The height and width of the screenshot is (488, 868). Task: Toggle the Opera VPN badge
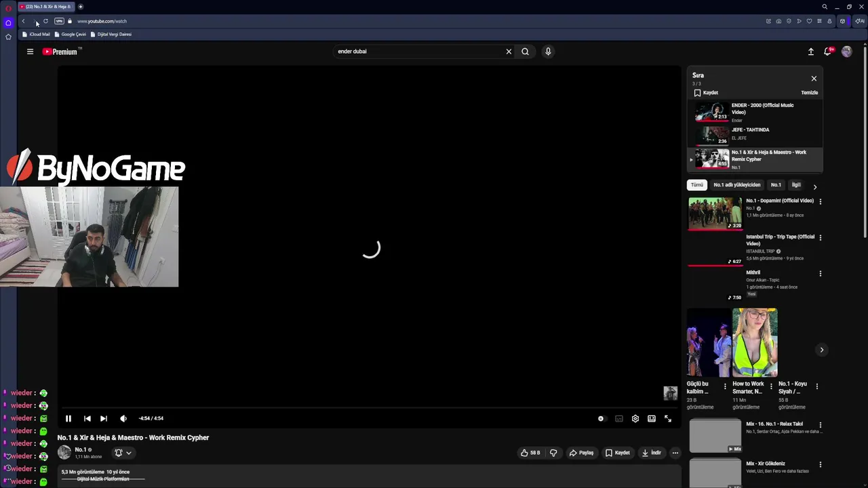(59, 21)
